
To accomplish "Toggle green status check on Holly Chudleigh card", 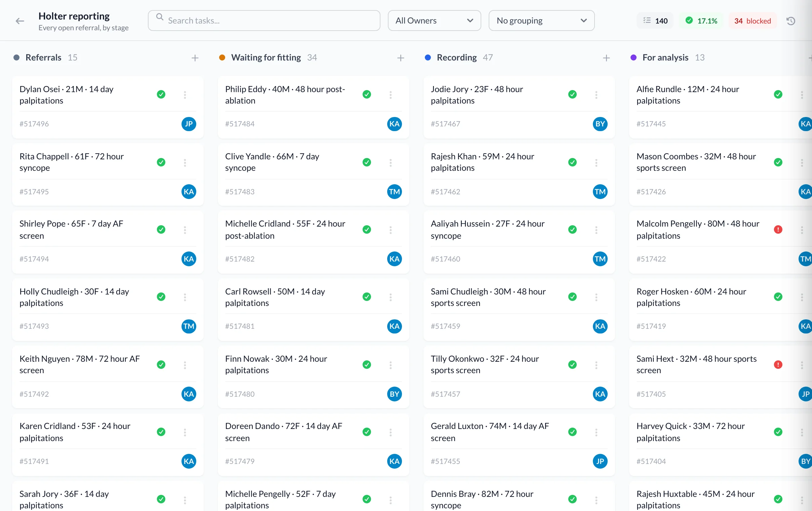I will 161,297.
